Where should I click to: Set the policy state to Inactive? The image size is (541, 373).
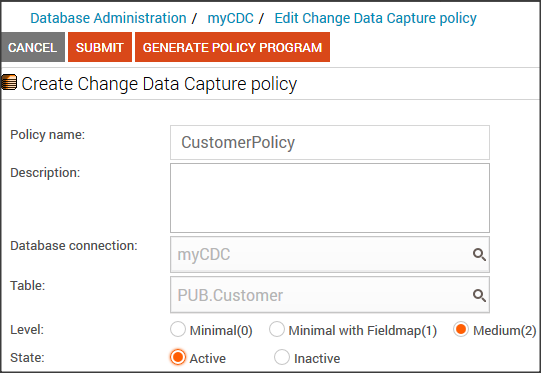point(282,357)
